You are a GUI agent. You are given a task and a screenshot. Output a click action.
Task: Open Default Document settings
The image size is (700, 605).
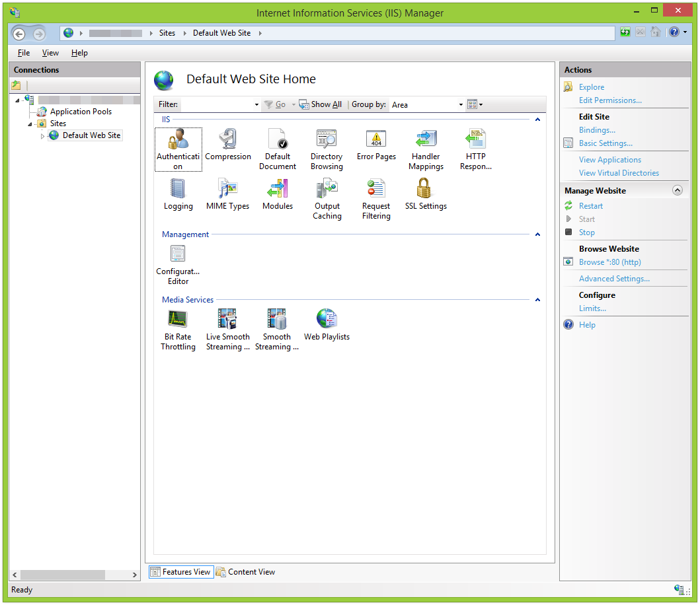click(x=278, y=149)
